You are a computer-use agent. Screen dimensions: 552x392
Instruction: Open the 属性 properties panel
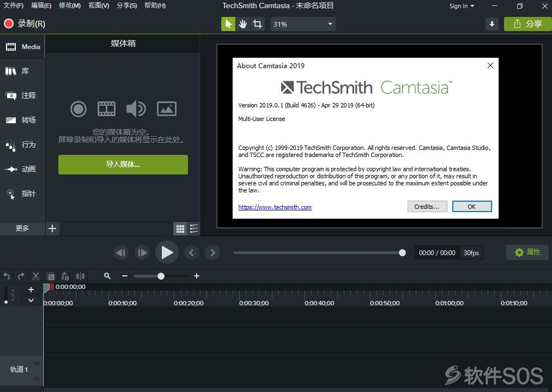527,252
